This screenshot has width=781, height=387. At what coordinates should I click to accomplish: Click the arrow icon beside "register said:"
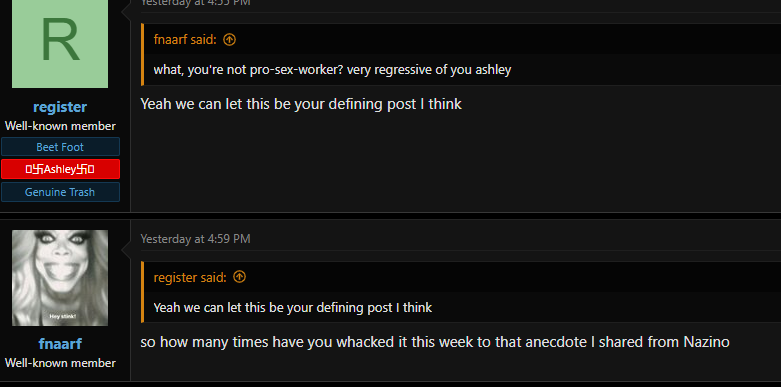[x=240, y=277]
